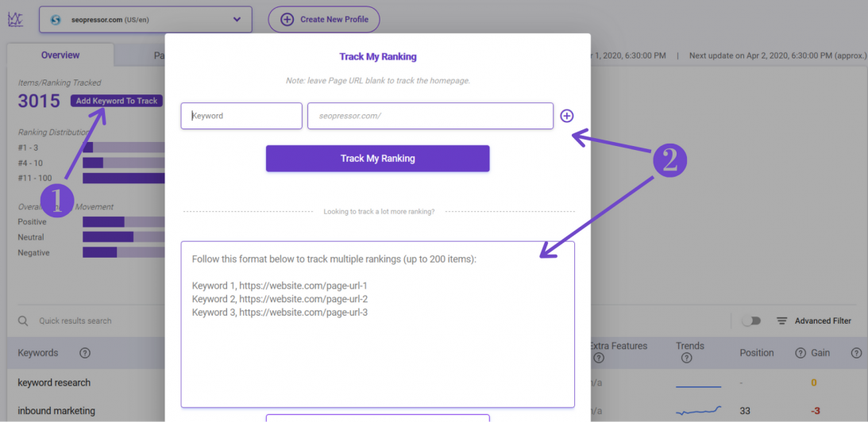Click help icon beside Gain header
The height and width of the screenshot is (422, 868).
click(x=800, y=353)
